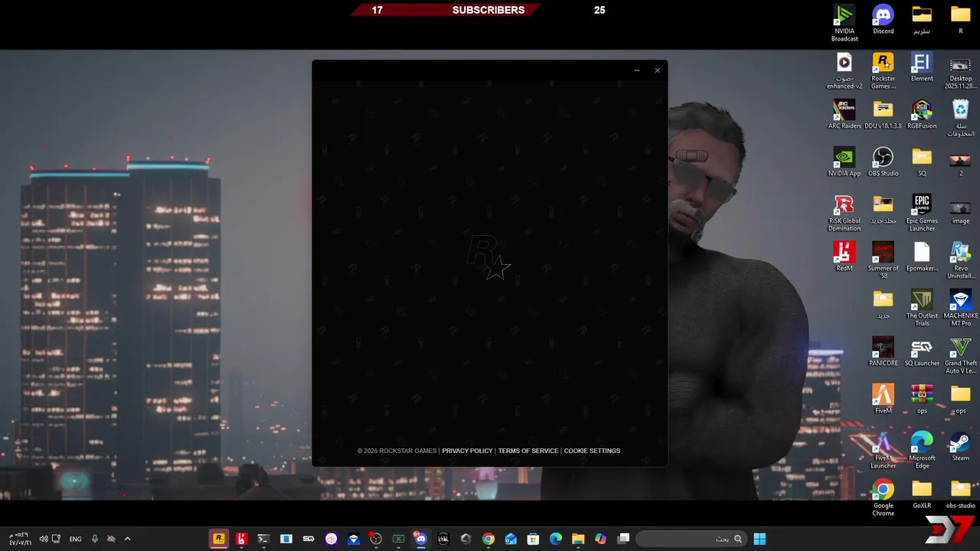Launch Microsoft Edge from desktop shortcut
980x551 pixels.
click(x=922, y=451)
